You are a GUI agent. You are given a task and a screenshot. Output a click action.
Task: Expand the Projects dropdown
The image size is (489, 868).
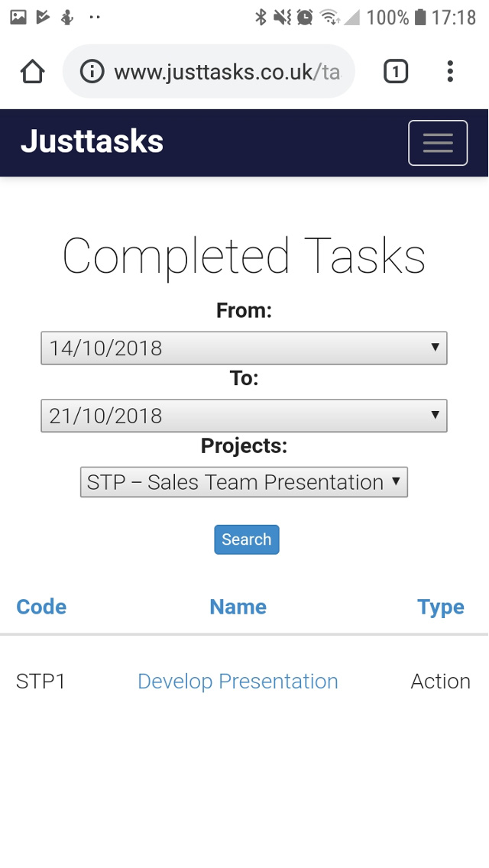(x=244, y=482)
